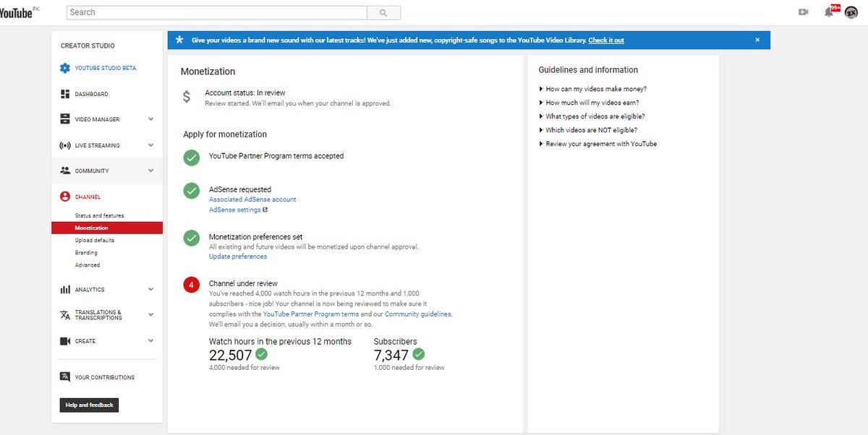The width and height of the screenshot is (868, 435).
Task: Click the red Channel person icon
Action: coord(65,197)
